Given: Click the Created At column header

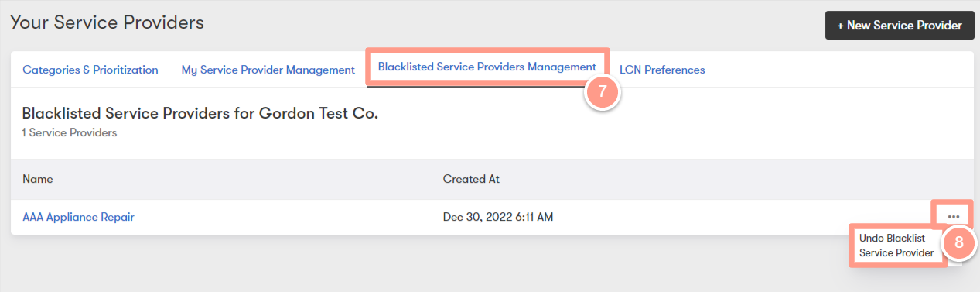Looking at the screenshot, I should [471, 179].
